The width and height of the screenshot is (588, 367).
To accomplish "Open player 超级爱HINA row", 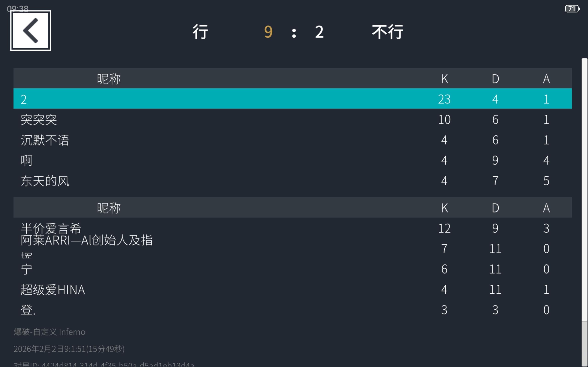I will (x=53, y=289).
